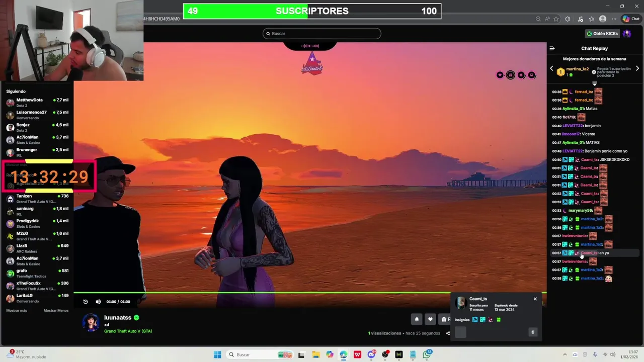Open Discord from the taskbar
Viewport: 644px width, 362px height.
pyautogui.click(x=371, y=354)
